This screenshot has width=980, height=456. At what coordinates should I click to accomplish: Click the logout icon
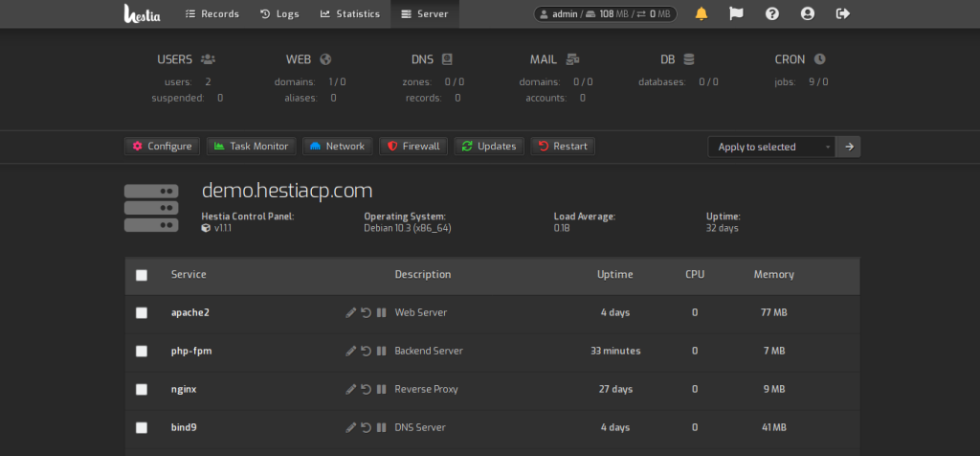point(843,13)
